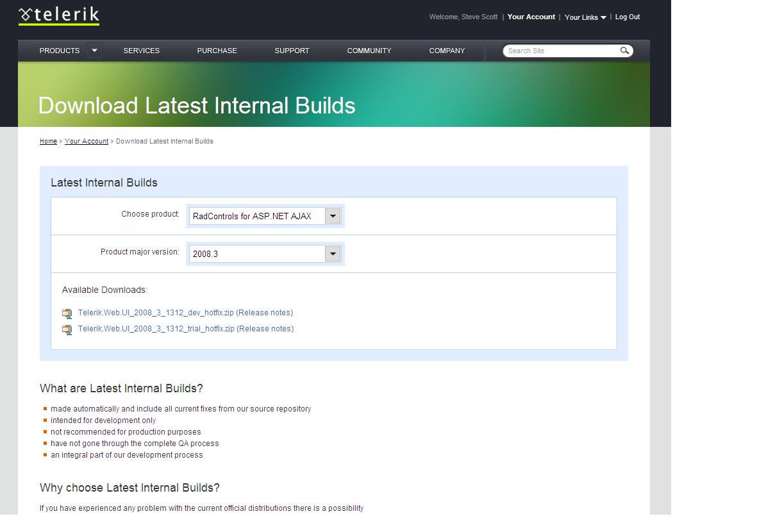Click 'have not gone through the complete QA process'
Image resolution: width=775 pixels, height=532 pixels.
point(135,444)
